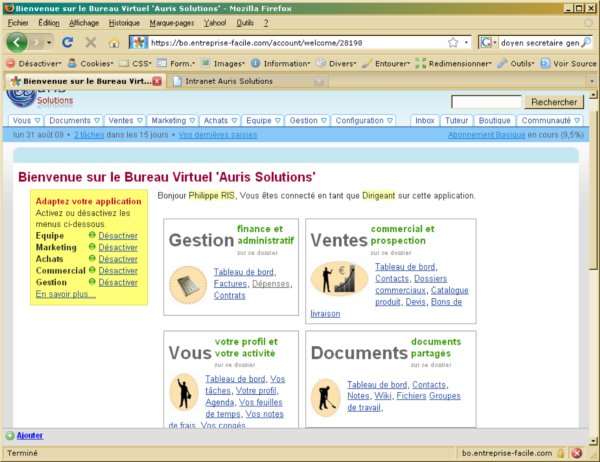
Task: Click the Rechercher button
Action: (x=554, y=102)
